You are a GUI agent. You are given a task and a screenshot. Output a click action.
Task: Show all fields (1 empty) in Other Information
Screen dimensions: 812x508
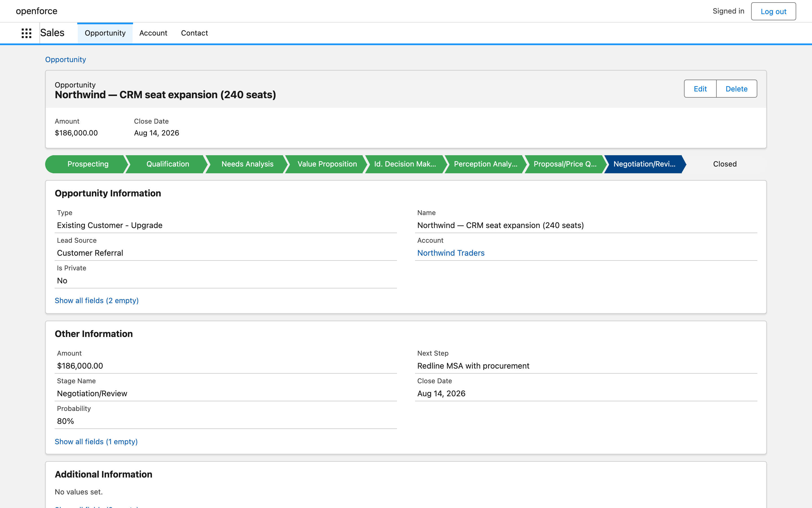click(96, 441)
